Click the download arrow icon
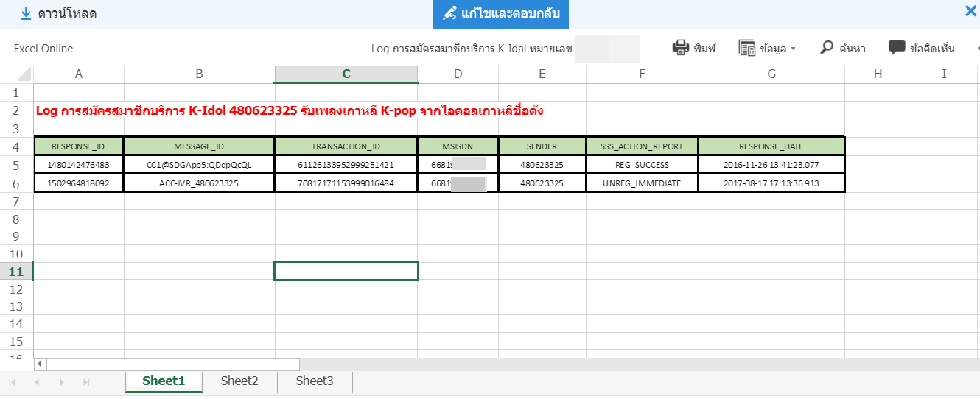980x399 pixels. click(26, 13)
